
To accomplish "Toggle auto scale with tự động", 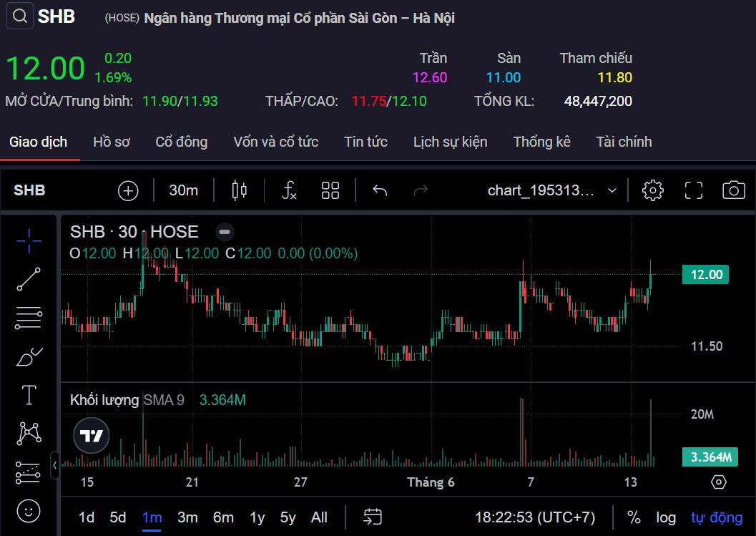I will point(717,517).
